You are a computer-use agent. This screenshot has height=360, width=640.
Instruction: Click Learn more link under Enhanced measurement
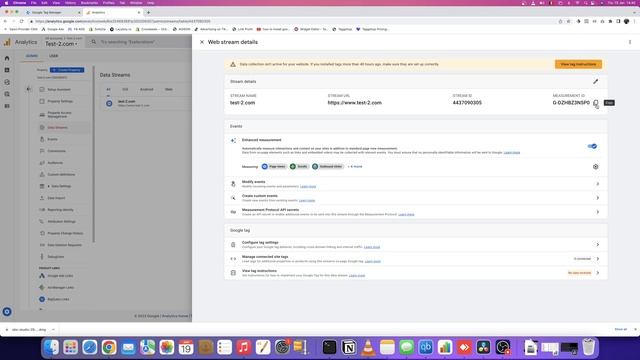(x=512, y=153)
